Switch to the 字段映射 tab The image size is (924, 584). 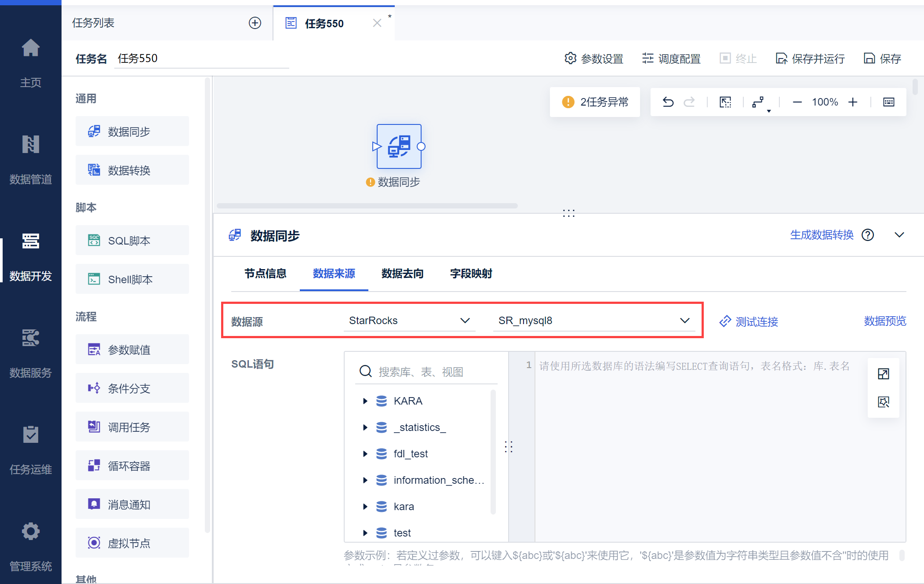471,274
